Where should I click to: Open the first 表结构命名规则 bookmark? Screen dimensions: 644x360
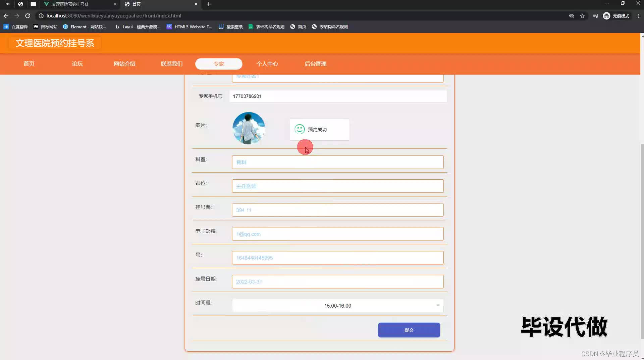click(x=266, y=27)
